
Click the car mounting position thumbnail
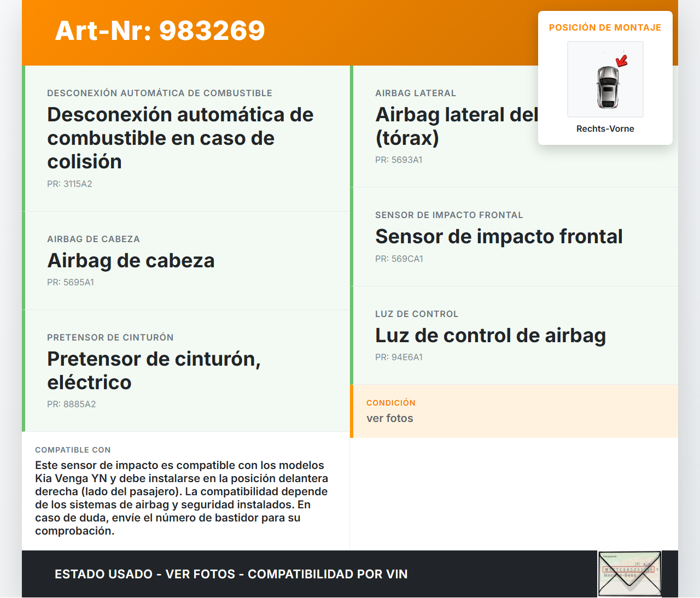coord(605,79)
